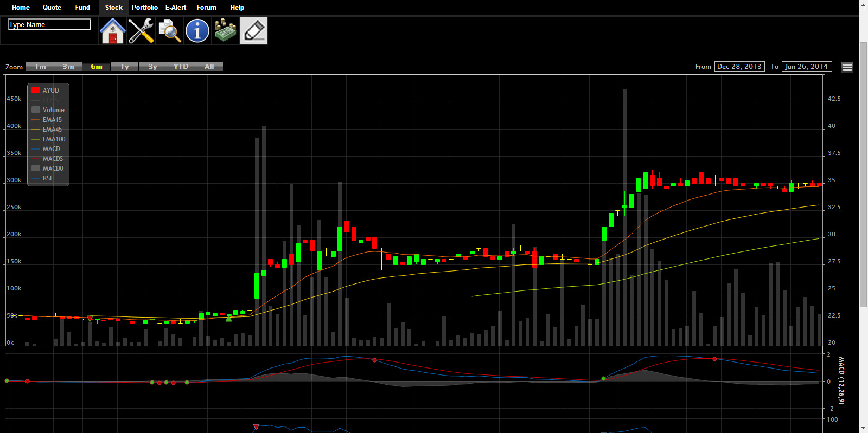Image resolution: width=868 pixels, height=433 pixels.
Task: Click the scrollbar down arrow
Action: pos(863,429)
